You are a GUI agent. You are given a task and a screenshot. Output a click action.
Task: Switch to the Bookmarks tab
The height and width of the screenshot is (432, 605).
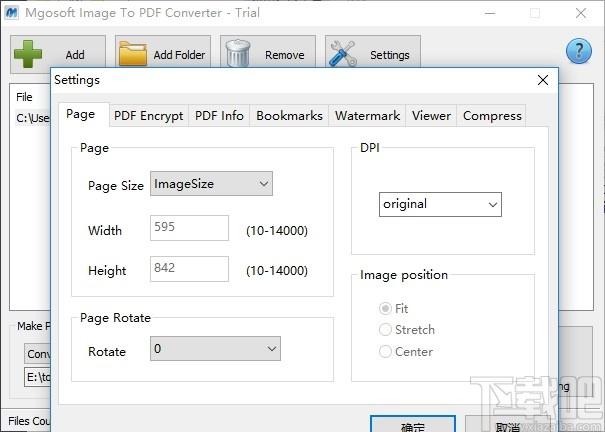point(289,116)
